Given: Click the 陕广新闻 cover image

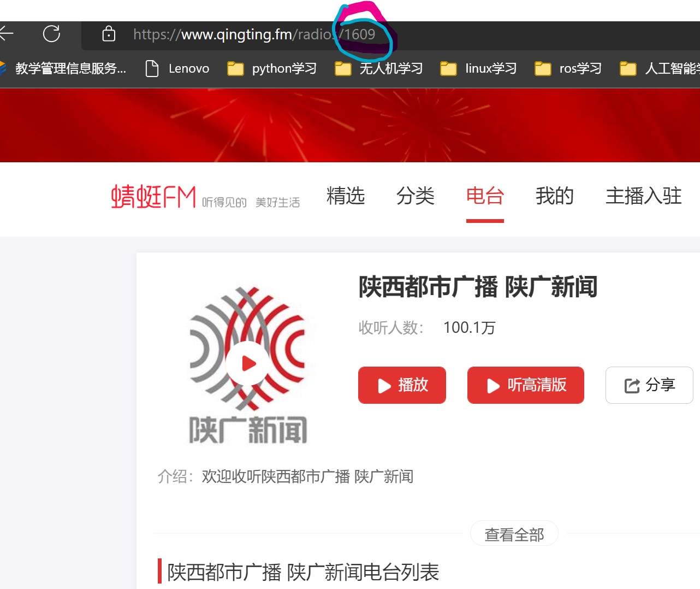Looking at the screenshot, I should point(248,364).
